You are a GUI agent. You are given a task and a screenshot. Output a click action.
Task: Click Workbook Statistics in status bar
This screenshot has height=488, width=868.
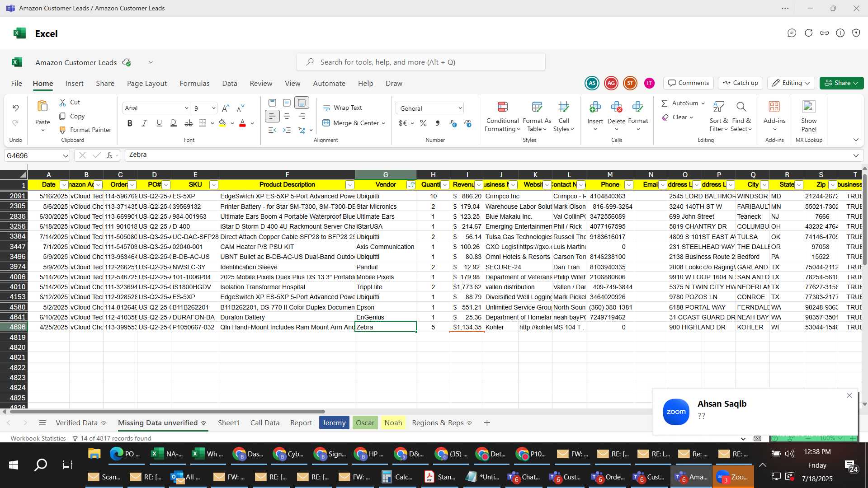coord(38,438)
